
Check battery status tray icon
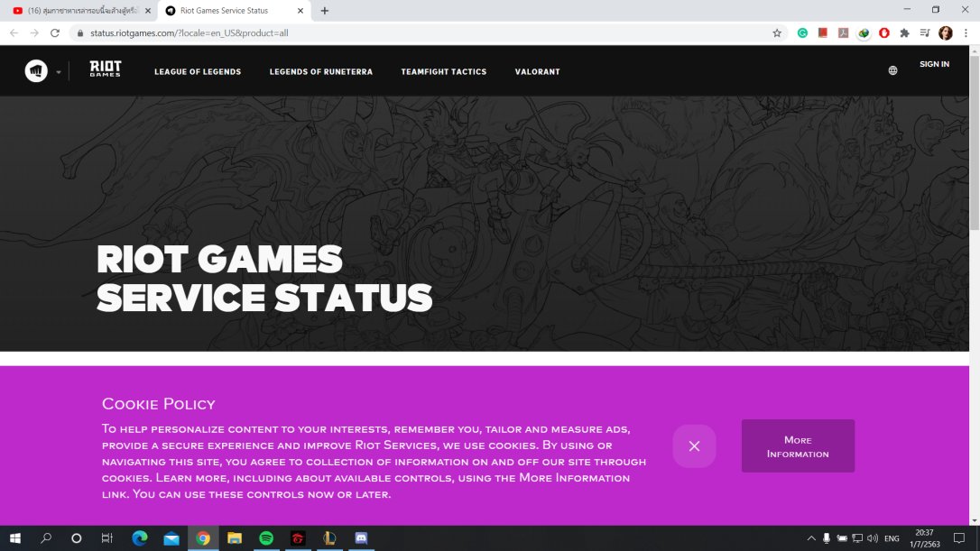(842, 537)
